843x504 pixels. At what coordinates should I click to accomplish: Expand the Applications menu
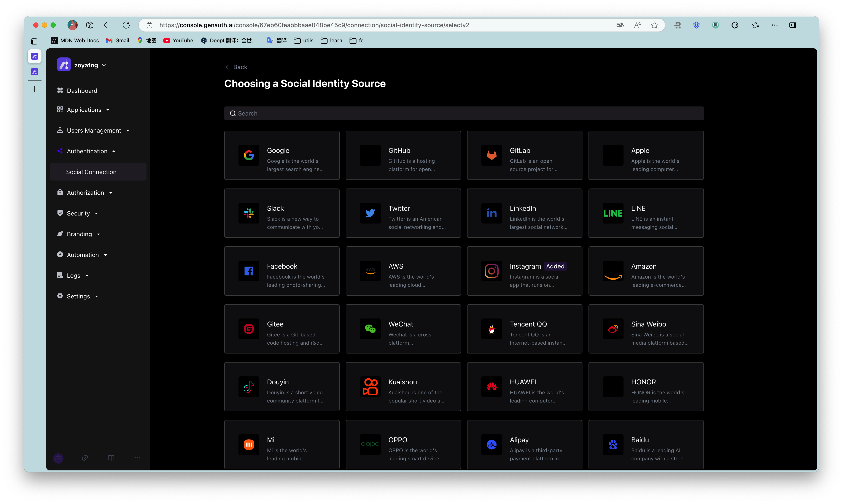(x=84, y=110)
